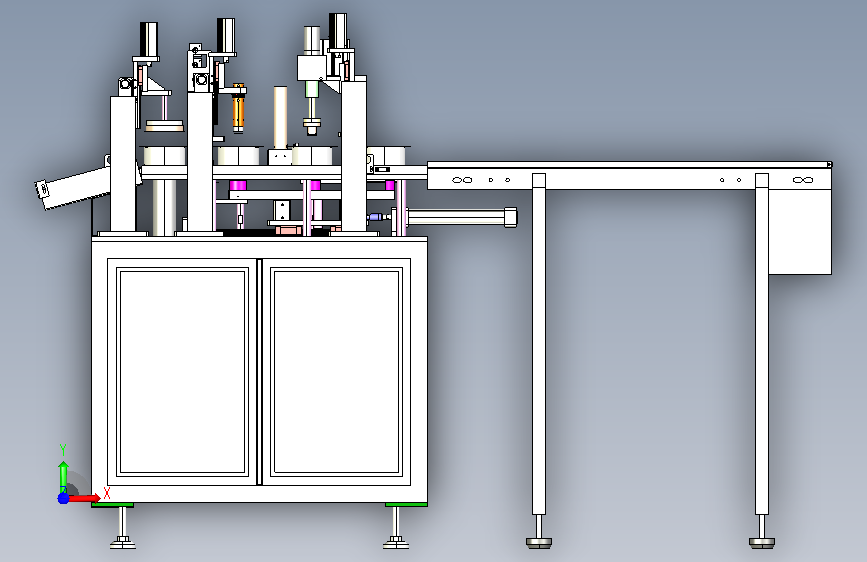Select the left cabinet door panel
The image size is (867, 562).
(182, 372)
